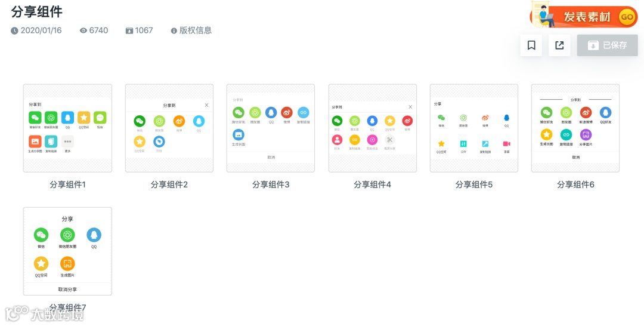
Task: Click 取消 in 分享组件3
Action: pyautogui.click(x=271, y=158)
